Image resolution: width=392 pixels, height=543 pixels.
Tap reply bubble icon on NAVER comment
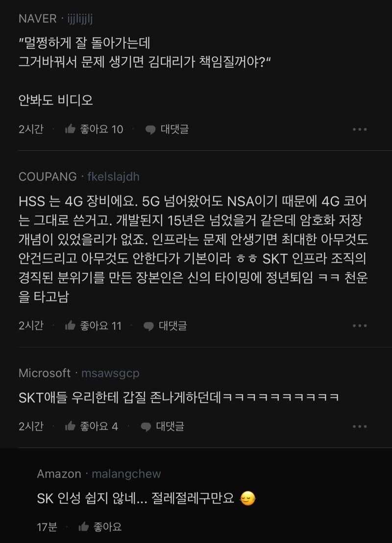150,130
